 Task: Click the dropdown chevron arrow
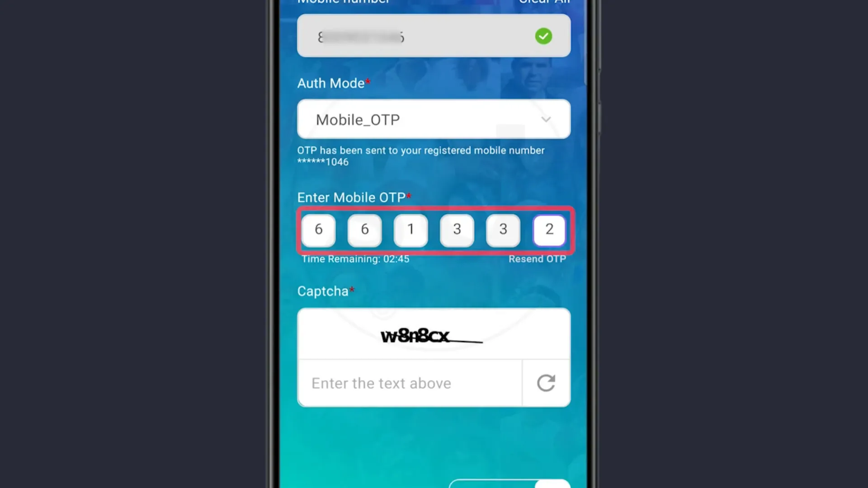pyautogui.click(x=546, y=119)
